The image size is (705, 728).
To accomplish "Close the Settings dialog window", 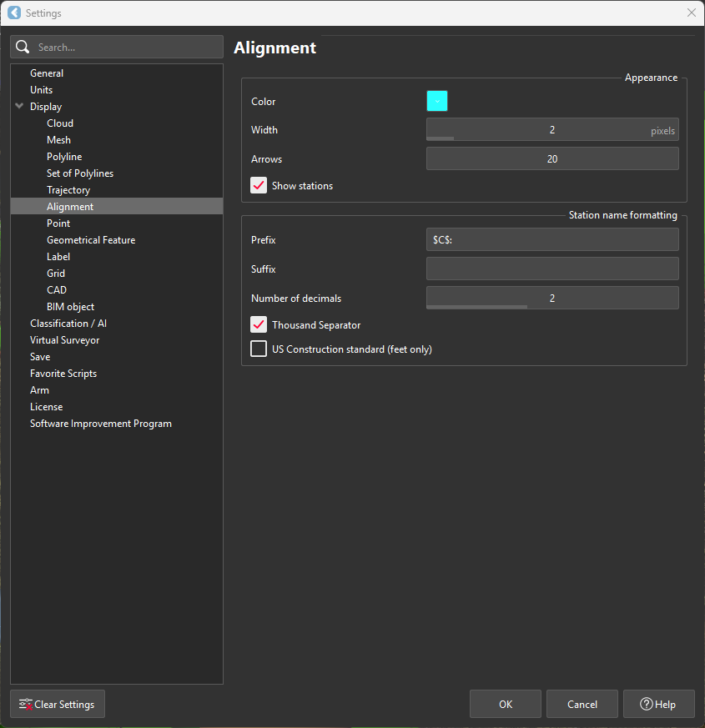I will coord(691,13).
